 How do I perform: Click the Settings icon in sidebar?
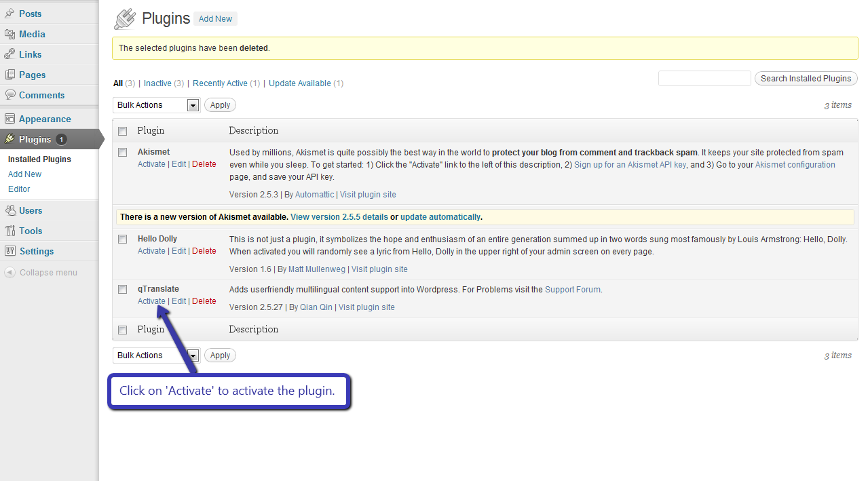click(x=10, y=251)
